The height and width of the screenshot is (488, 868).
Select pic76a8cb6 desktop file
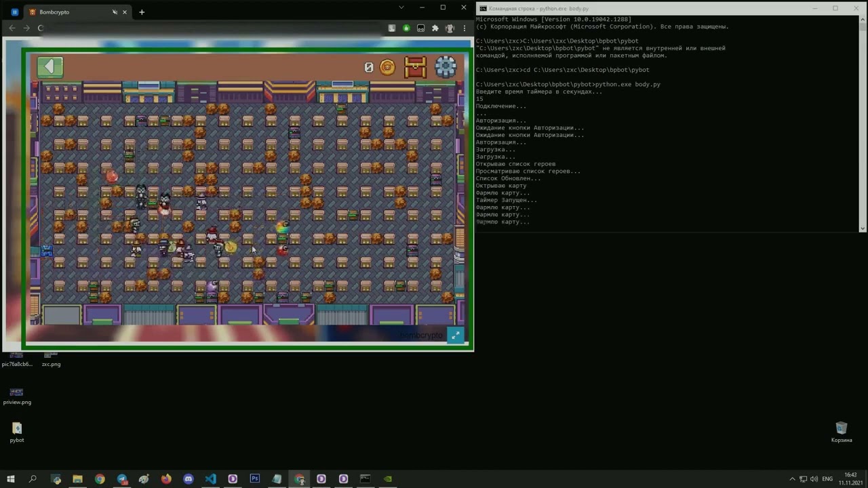[17, 359]
